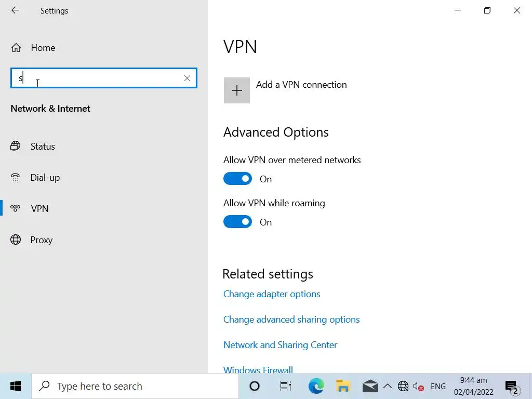Click the back arrow in Settings
The width and height of the screenshot is (532, 399).
pos(15,10)
